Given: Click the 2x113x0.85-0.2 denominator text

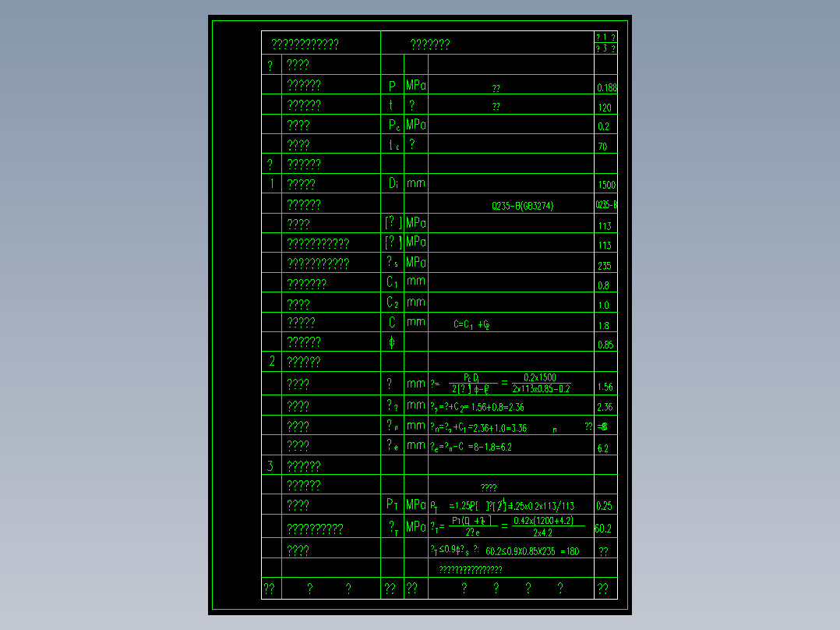Looking at the screenshot, I should (x=541, y=389).
